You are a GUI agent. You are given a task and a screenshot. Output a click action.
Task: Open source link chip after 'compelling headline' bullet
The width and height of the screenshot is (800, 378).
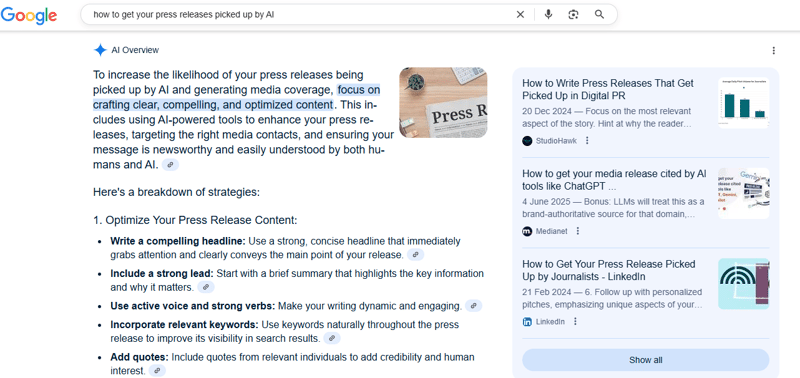tap(415, 255)
